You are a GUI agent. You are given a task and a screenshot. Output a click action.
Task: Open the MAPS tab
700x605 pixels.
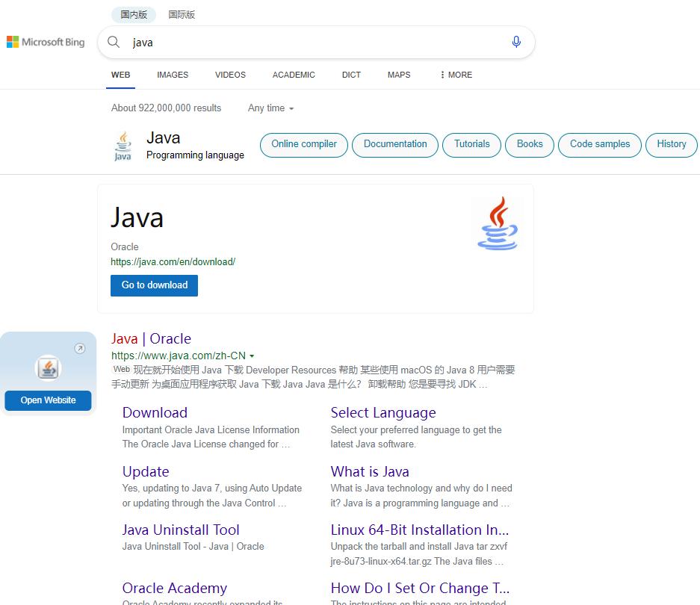point(399,75)
